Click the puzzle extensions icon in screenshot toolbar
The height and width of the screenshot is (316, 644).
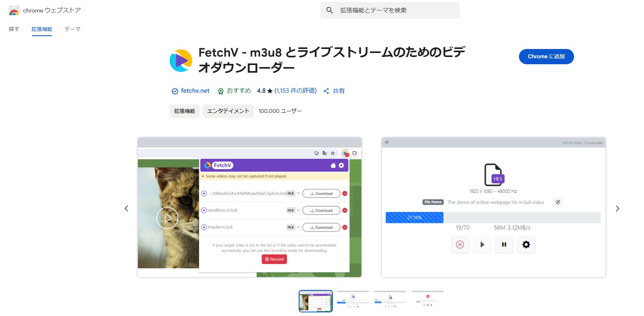pos(355,153)
